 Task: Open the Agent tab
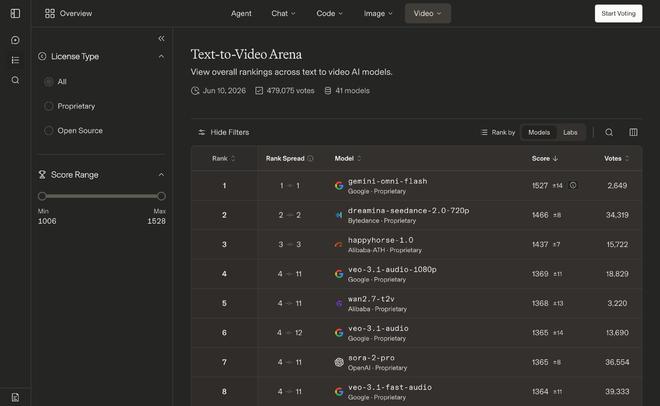coord(241,13)
